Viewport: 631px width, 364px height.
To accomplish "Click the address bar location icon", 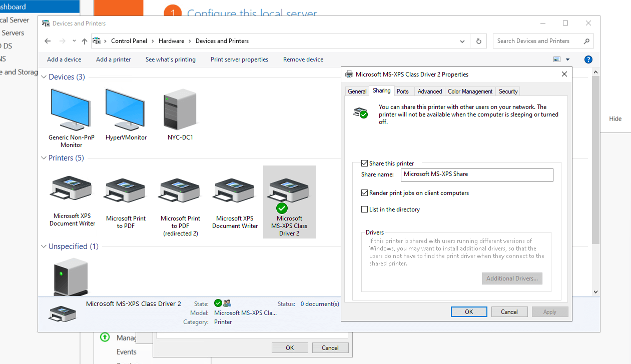I will (x=97, y=41).
